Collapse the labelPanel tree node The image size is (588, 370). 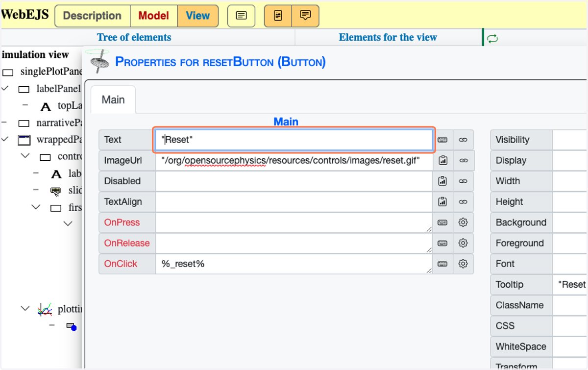point(5,89)
